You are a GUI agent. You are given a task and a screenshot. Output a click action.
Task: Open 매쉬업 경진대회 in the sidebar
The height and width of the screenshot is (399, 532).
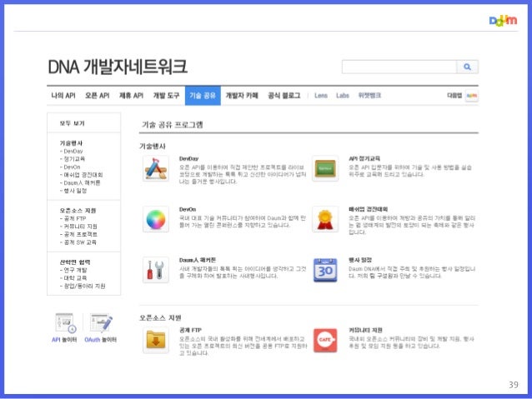coord(83,175)
